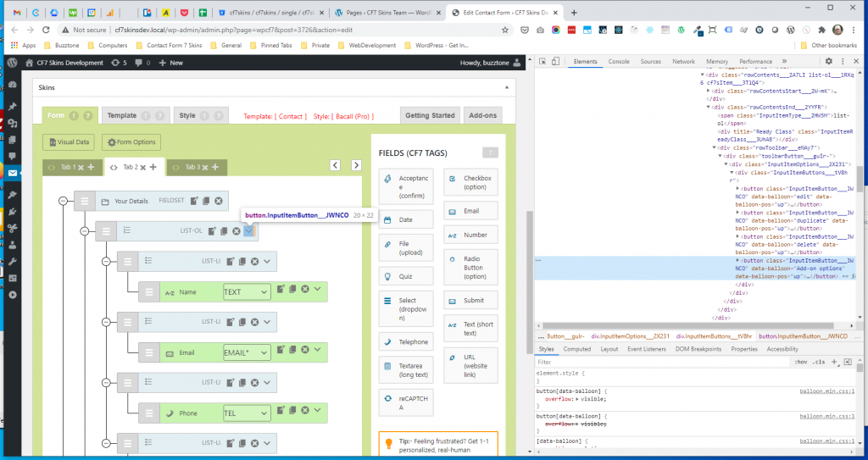Open DevTools settings gear
Viewport: 868px width, 460px height.
829,62
